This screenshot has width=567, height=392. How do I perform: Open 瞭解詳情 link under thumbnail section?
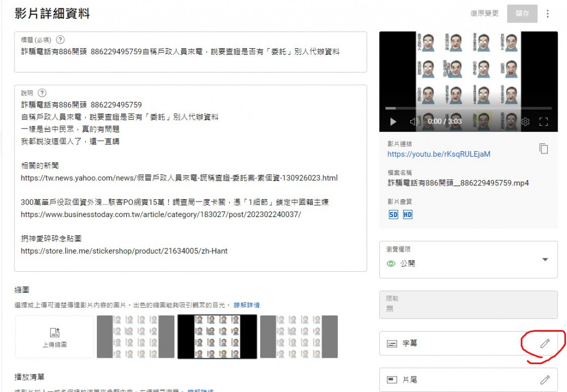246,305
